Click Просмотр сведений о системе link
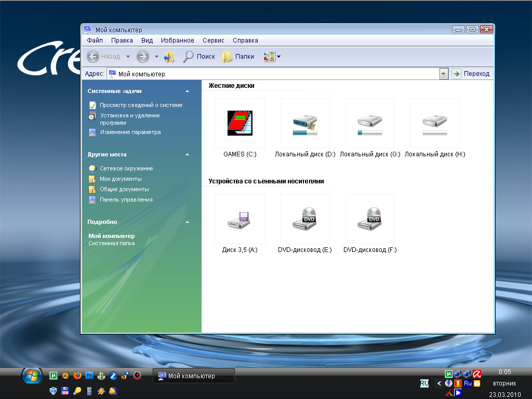Screen dimensions: 532x399 tap(141, 105)
